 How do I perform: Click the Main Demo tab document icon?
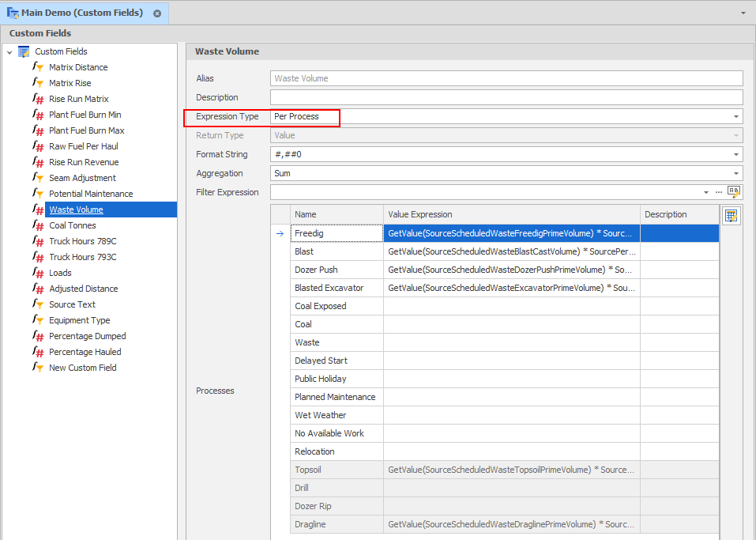13,13
